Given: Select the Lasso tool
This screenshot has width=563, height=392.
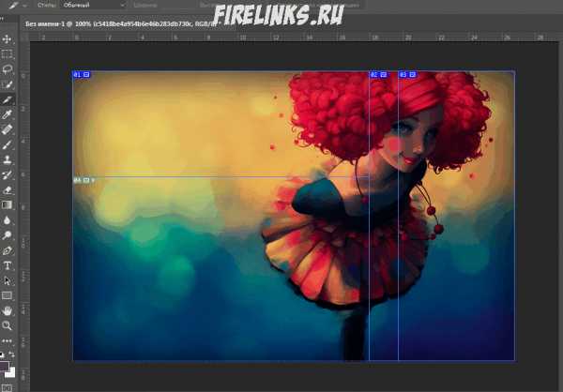Looking at the screenshot, I should [x=7, y=68].
